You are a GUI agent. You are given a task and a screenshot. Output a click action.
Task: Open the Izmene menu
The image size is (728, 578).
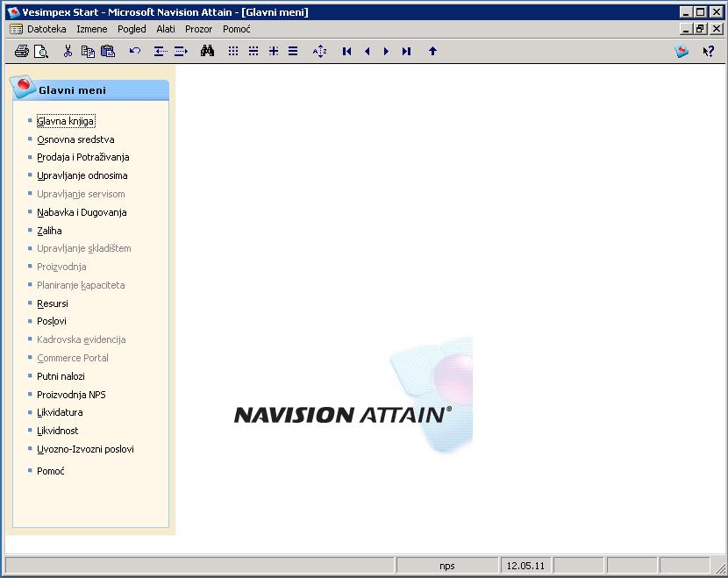coord(92,29)
